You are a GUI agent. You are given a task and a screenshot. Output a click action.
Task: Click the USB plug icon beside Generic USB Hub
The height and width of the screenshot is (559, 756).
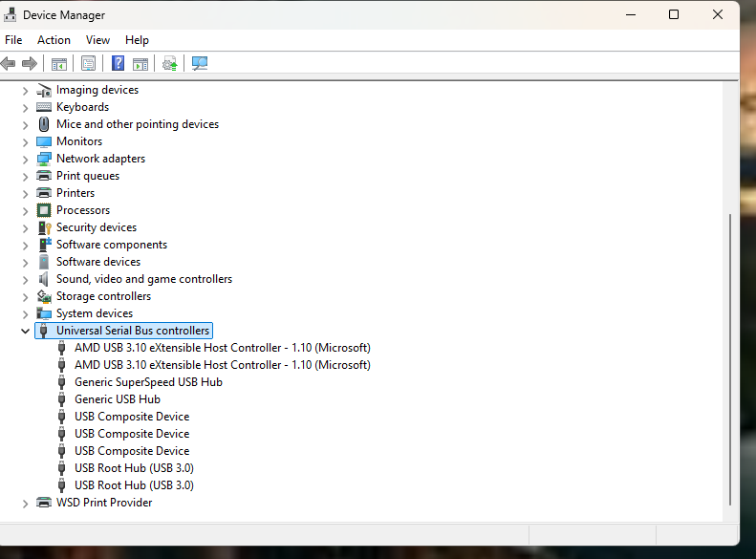click(x=62, y=399)
